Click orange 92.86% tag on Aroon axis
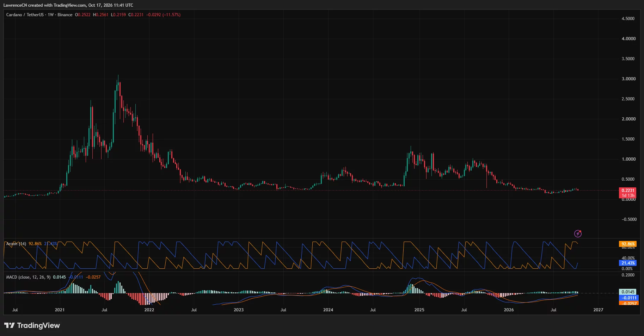This screenshot has width=644, height=336. point(628,244)
